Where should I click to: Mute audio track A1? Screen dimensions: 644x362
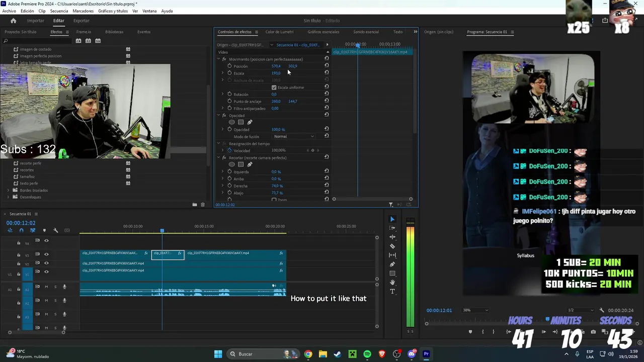pyautogui.click(x=46, y=287)
